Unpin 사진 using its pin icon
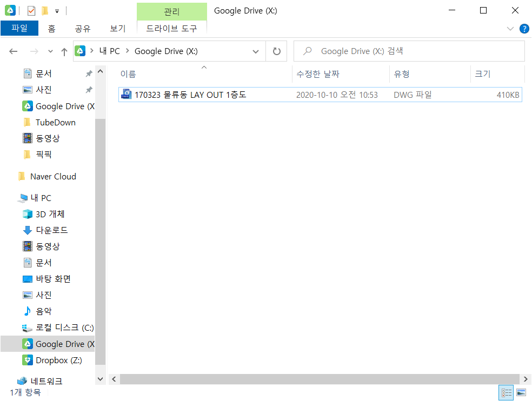Viewport: 532px width, 401px height. coord(89,90)
